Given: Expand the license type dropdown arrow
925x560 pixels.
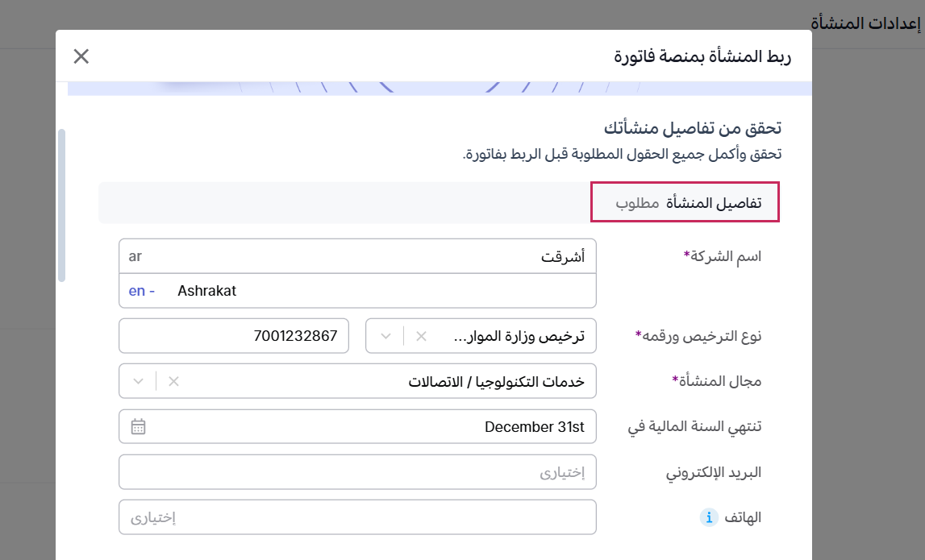Looking at the screenshot, I should pyautogui.click(x=386, y=336).
